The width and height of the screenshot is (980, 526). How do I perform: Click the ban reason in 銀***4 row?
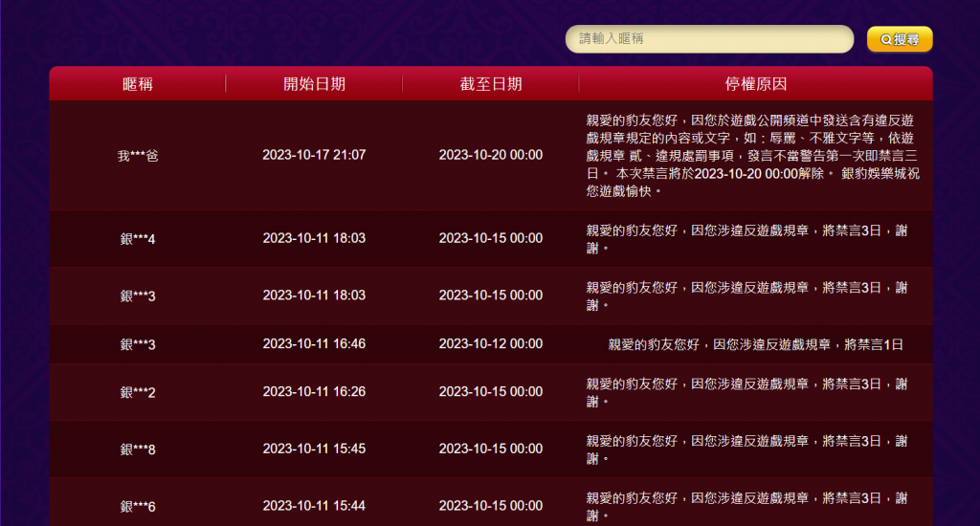pyautogui.click(x=746, y=239)
